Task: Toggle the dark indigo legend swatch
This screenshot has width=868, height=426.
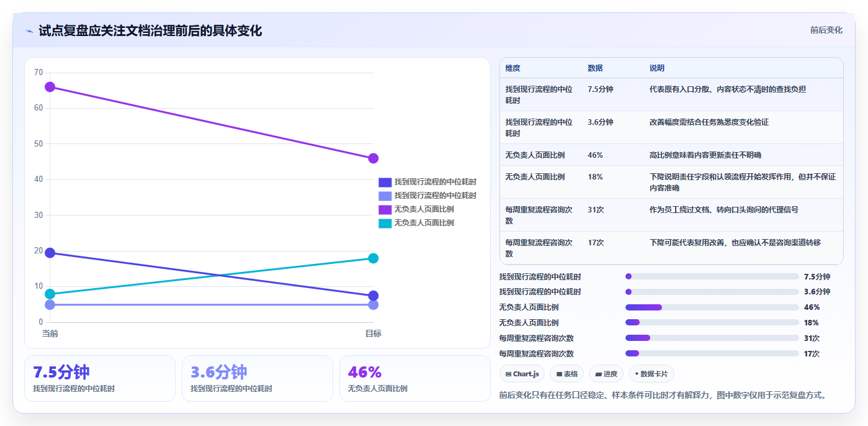Action: point(385,182)
